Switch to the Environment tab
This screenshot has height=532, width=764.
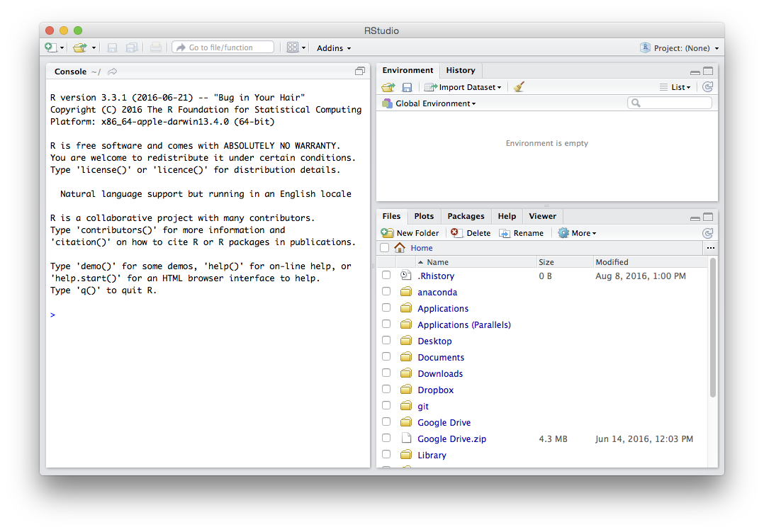coord(408,70)
